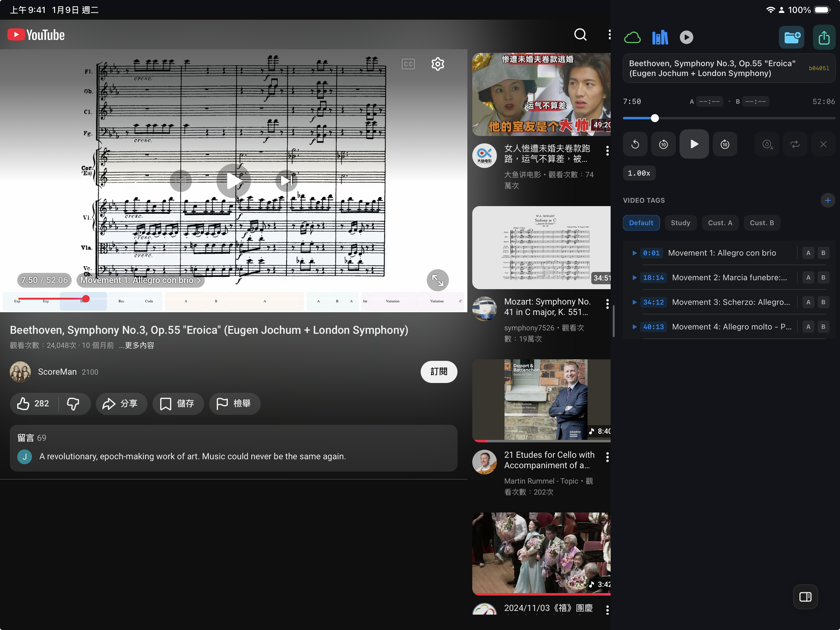Play from 18:14 Movement 2 tag
The height and width of the screenshot is (630, 840).
[x=634, y=278]
